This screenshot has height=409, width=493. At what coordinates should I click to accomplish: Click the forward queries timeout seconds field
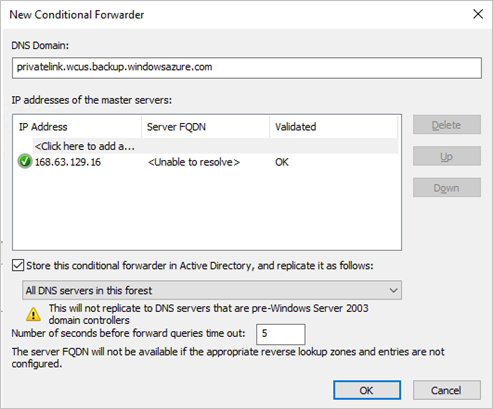pos(281,334)
